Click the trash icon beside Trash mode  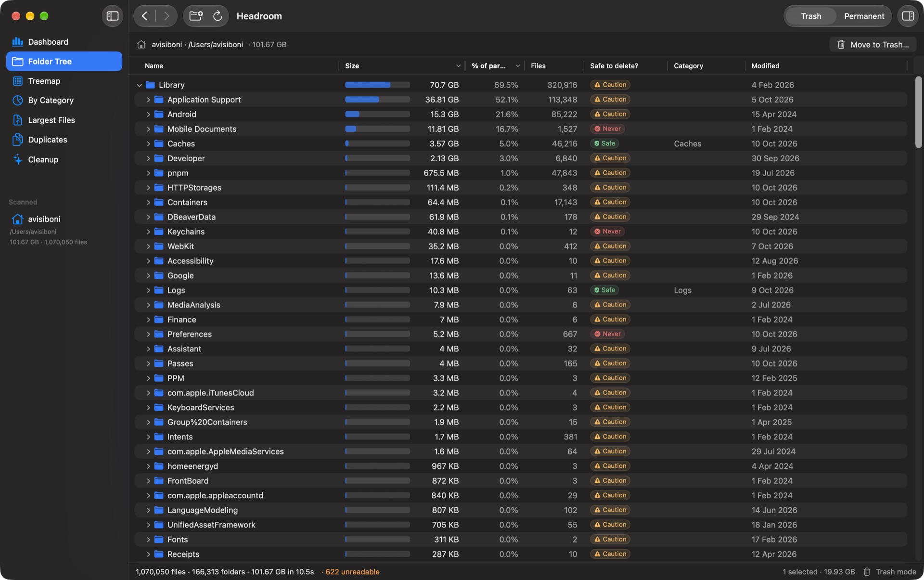867,572
